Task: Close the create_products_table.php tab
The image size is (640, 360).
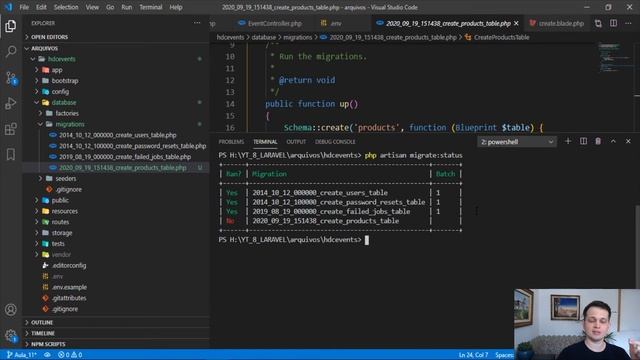Action: coord(516,24)
